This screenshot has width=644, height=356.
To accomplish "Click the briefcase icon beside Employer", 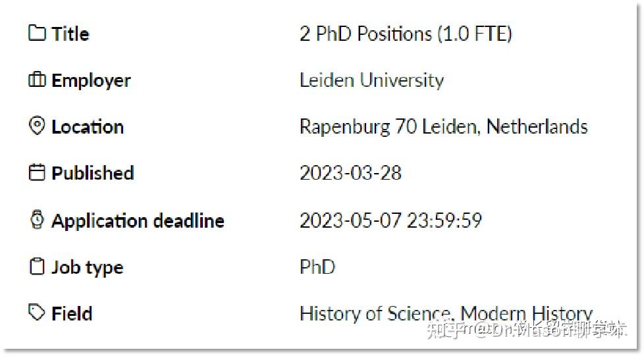I will (x=37, y=80).
